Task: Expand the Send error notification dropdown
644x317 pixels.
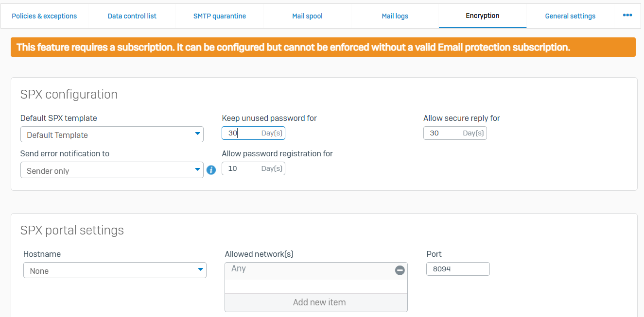Action: [112, 170]
